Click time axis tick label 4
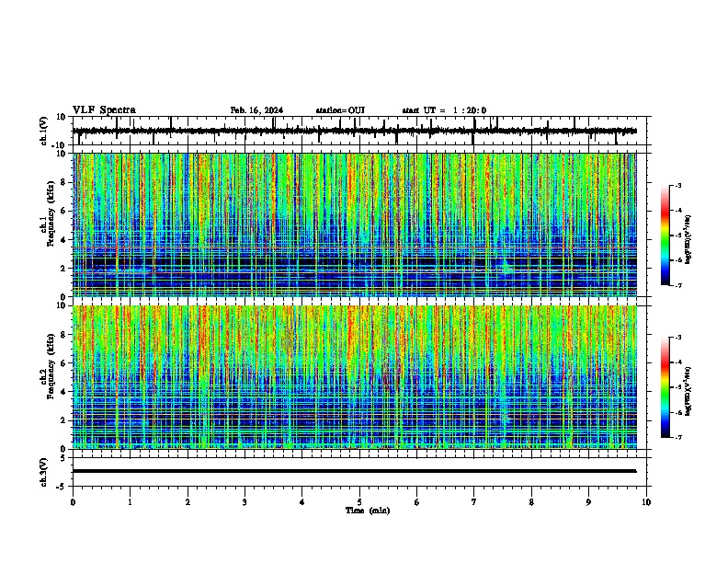Viewport: 728px width, 563px height. [x=302, y=502]
